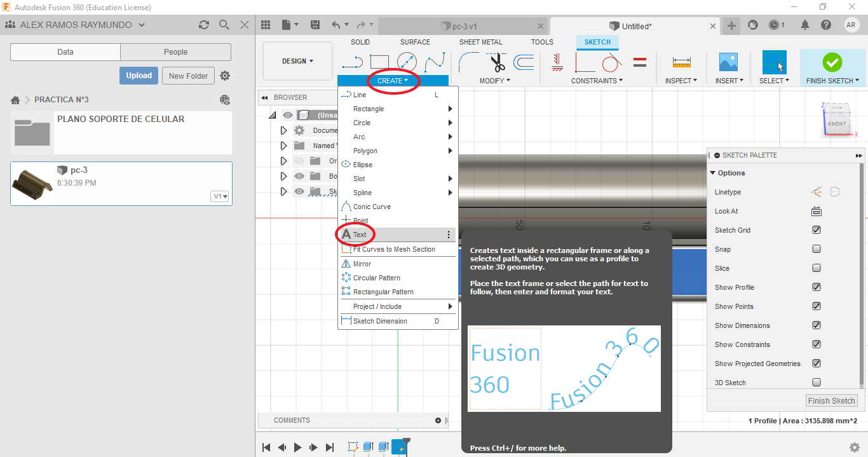This screenshot has width=868, height=457.
Task: Search in the data panel
Action: tap(224, 25)
